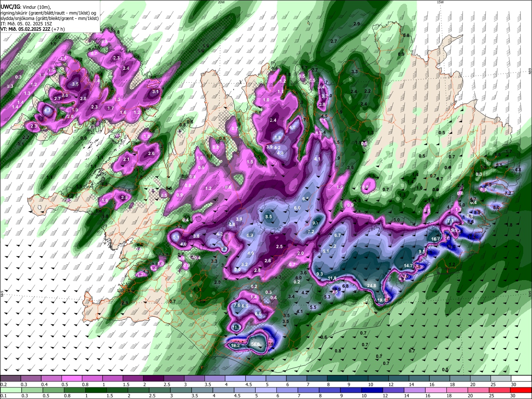This screenshot has width=532, height=399.
Task: Click the '3.8' snowfall value on map
Action: tap(196, 236)
